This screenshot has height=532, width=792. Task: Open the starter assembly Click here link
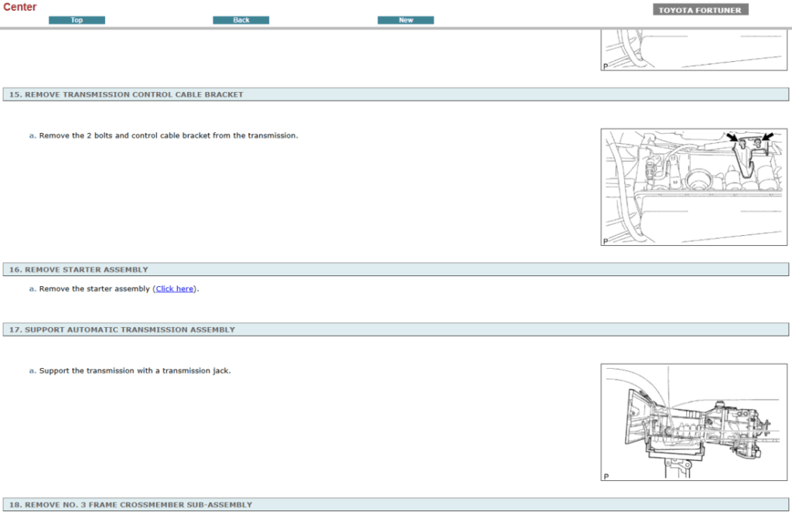tap(174, 288)
